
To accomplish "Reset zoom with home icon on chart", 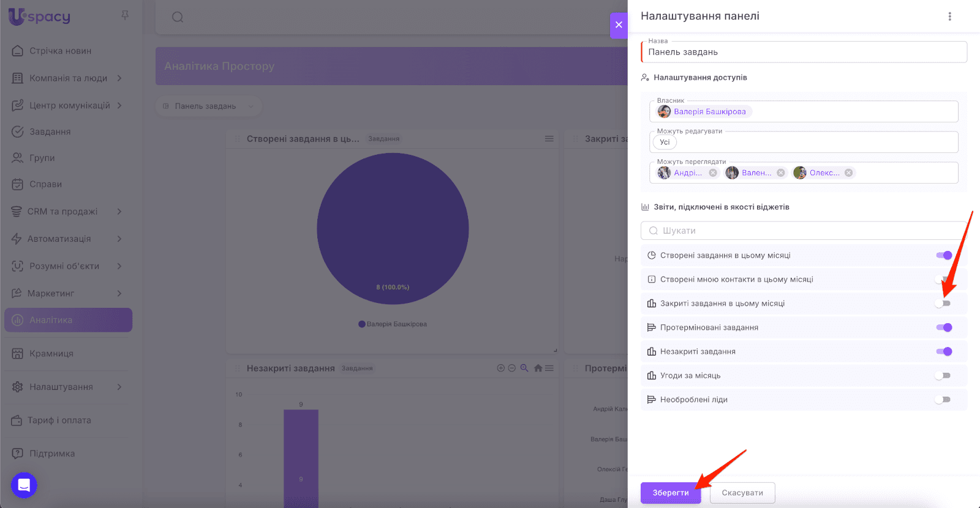I will (538, 368).
